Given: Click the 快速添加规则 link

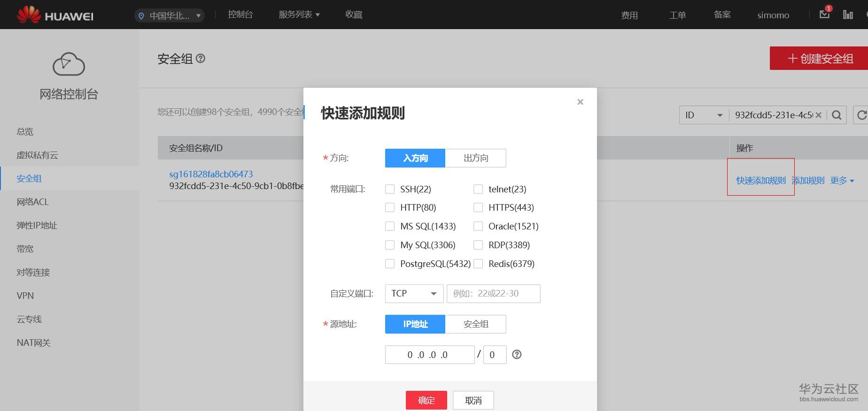Looking at the screenshot, I should coord(761,181).
